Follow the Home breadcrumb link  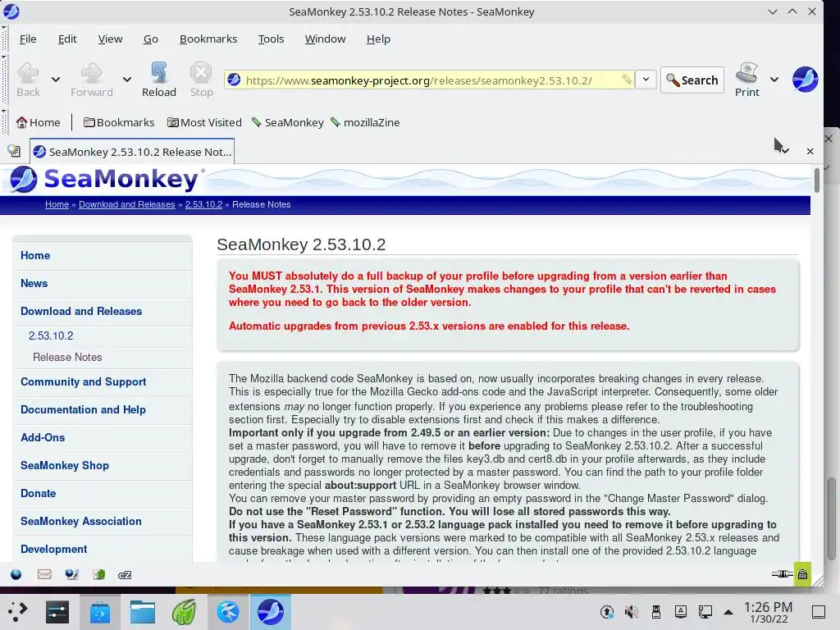coord(57,204)
